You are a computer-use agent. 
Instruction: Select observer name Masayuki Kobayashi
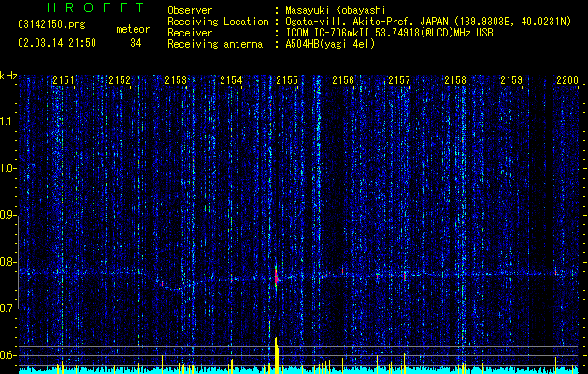tap(336, 10)
